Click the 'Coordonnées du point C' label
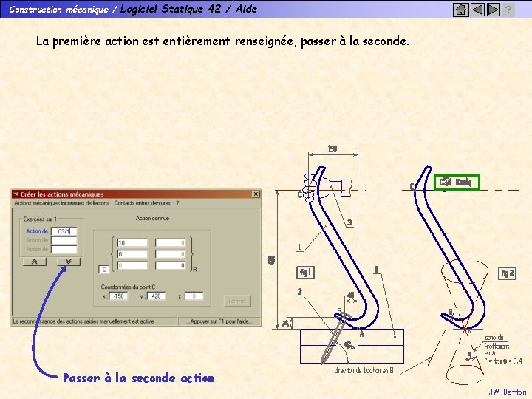532x399 pixels. point(129,287)
